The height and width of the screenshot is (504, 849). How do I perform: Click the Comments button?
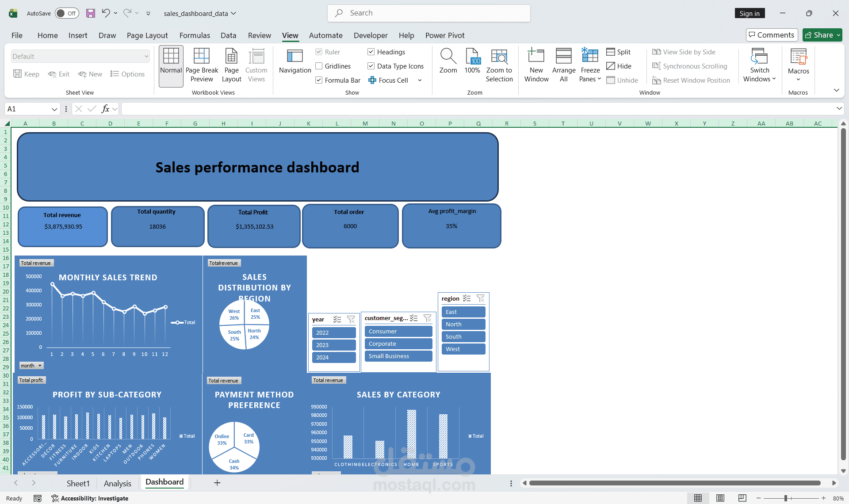pyautogui.click(x=772, y=35)
